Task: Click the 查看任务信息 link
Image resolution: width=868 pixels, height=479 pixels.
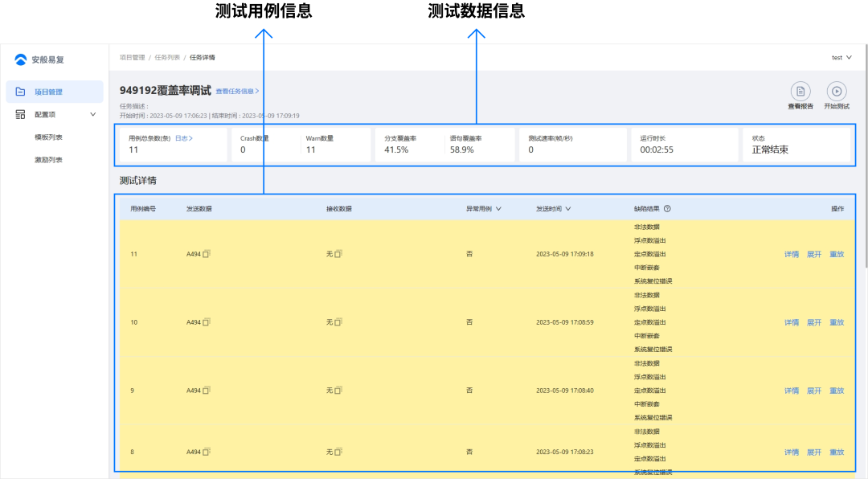Action: (x=237, y=92)
